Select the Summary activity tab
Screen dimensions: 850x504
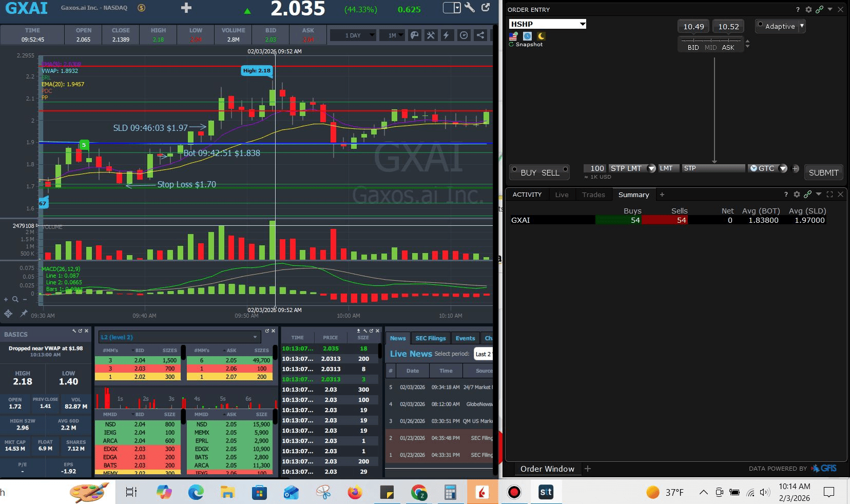coord(633,195)
